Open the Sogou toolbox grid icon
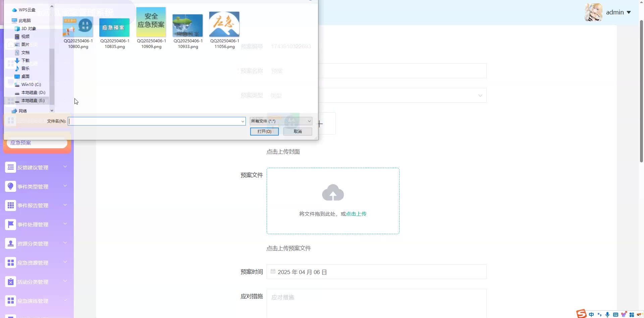The width and height of the screenshot is (644, 318). [632, 315]
